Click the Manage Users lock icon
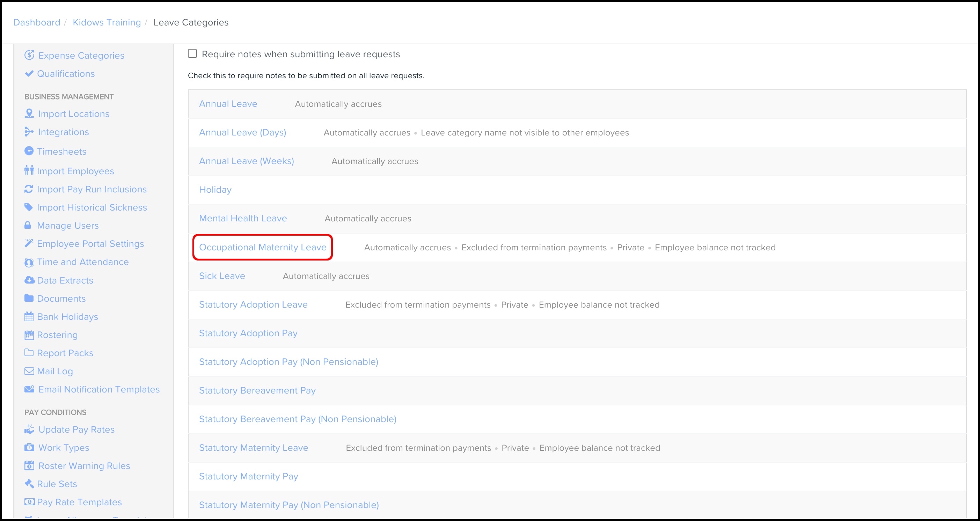This screenshot has width=980, height=521. [28, 225]
